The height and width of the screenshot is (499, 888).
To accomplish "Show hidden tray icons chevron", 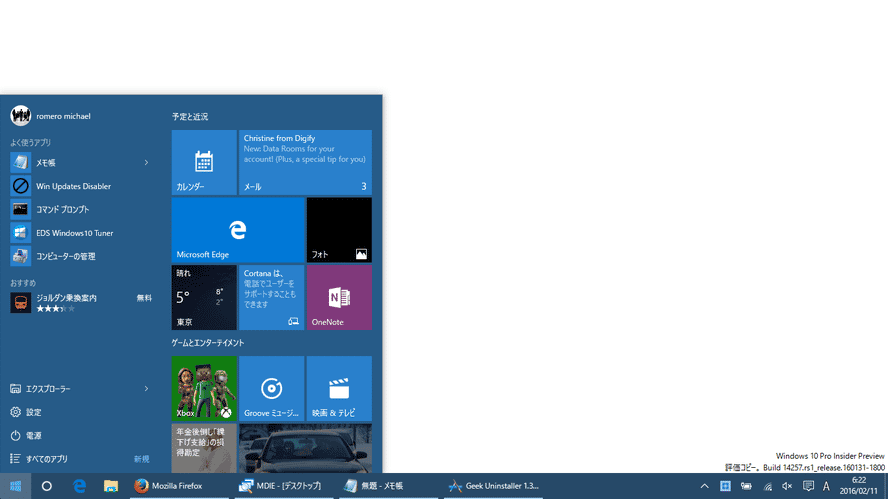I will [x=704, y=486].
